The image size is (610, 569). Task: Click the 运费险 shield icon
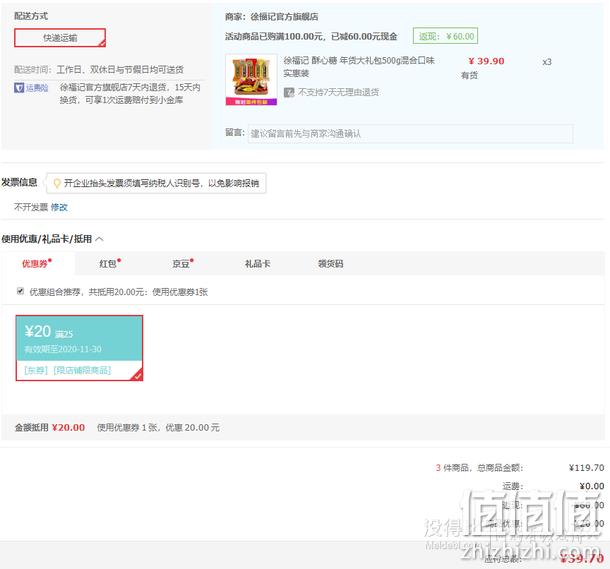point(19,88)
